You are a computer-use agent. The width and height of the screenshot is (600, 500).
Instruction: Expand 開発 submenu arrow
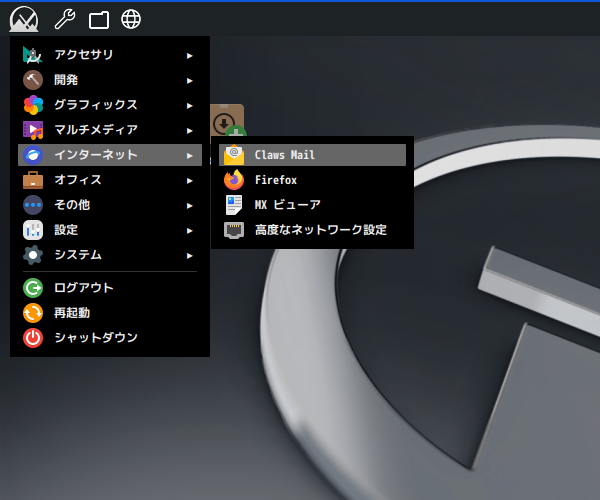coord(189,81)
